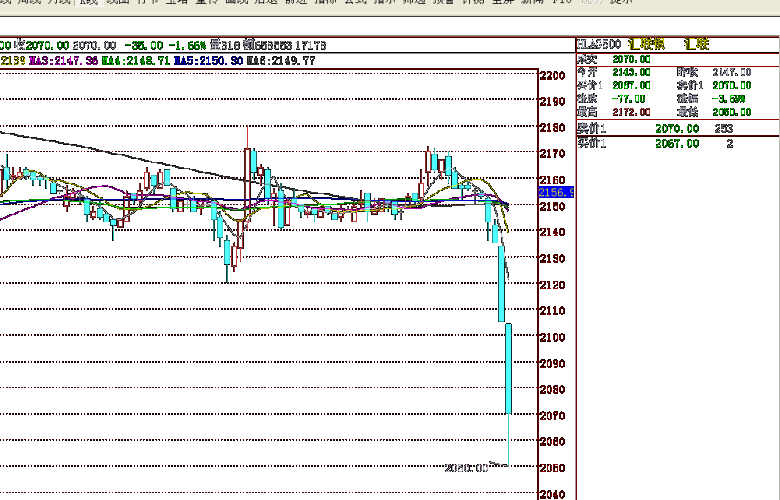Click the 2100 label on price axis

[553, 337]
